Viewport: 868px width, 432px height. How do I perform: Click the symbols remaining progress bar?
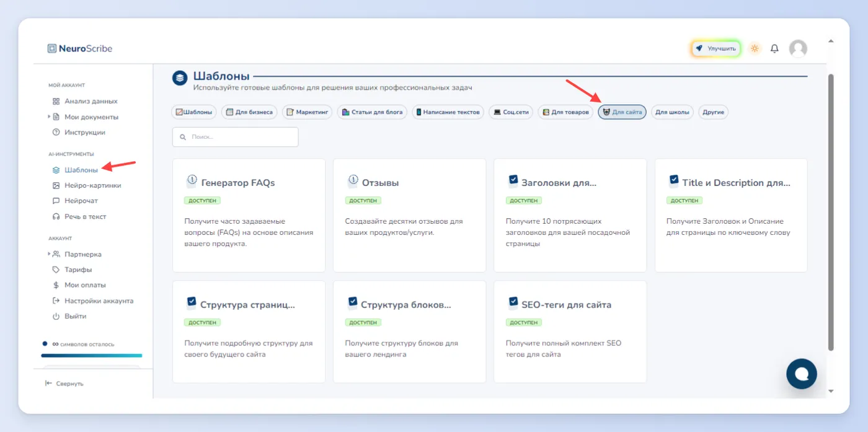pyautogui.click(x=92, y=356)
